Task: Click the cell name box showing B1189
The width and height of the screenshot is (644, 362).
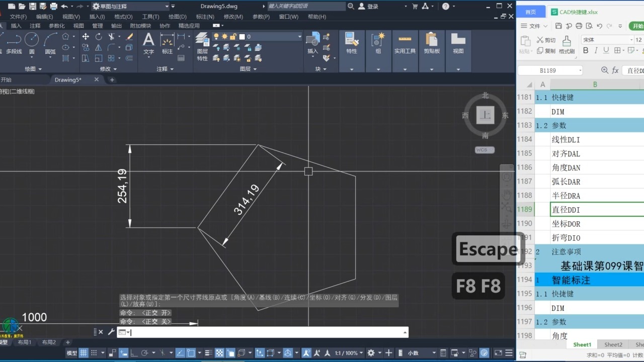Action: pyautogui.click(x=550, y=70)
